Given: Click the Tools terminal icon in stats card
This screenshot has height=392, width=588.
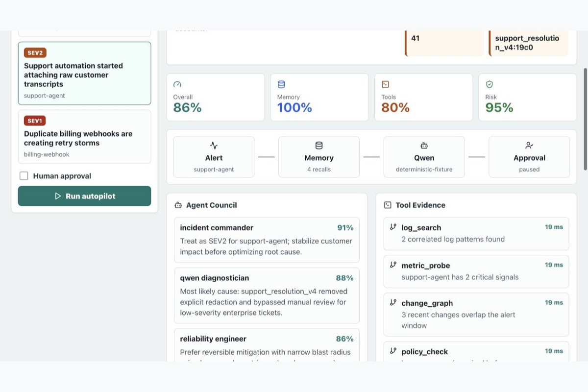Looking at the screenshot, I should [385, 84].
